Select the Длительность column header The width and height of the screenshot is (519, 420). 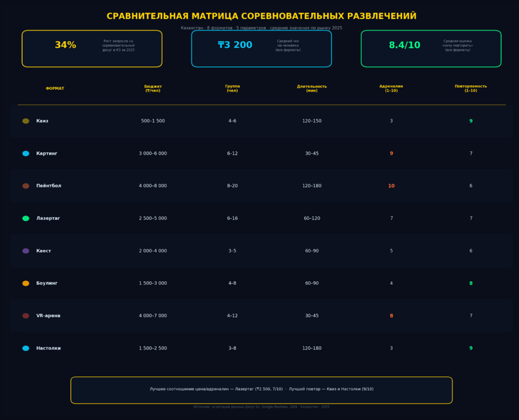[x=312, y=88]
